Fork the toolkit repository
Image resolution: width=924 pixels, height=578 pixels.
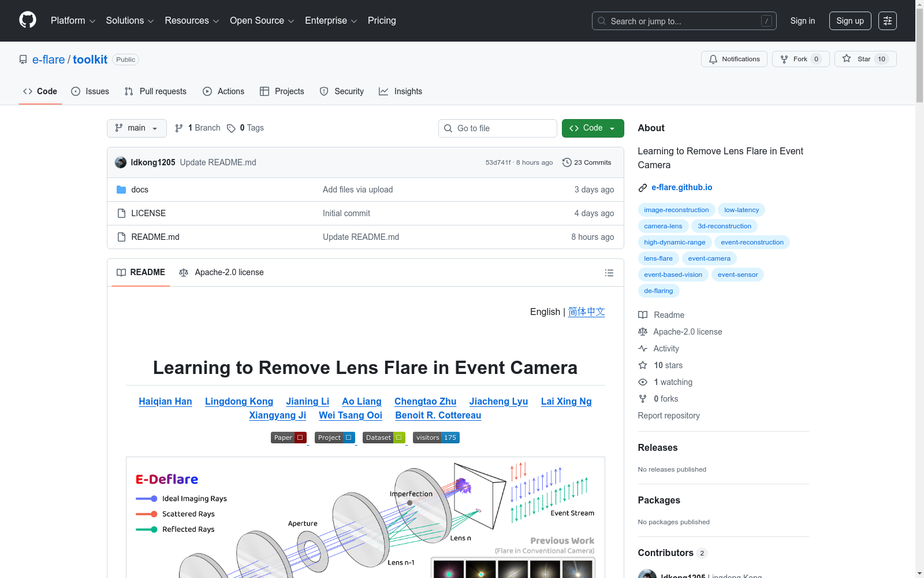pyautogui.click(x=800, y=59)
